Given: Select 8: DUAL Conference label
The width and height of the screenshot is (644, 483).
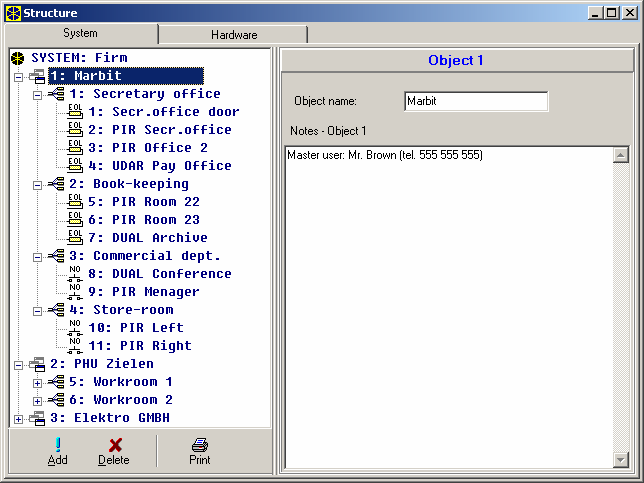Looking at the screenshot, I should point(160,274).
